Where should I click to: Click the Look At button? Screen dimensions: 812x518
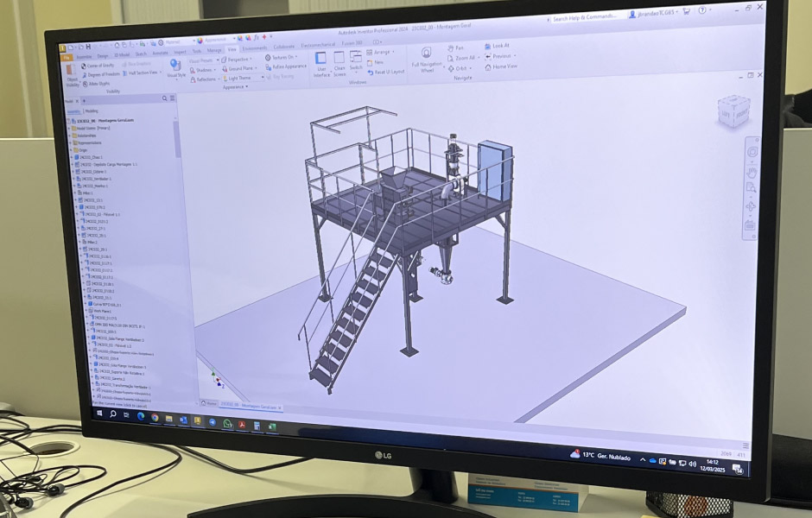click(500, 46)
